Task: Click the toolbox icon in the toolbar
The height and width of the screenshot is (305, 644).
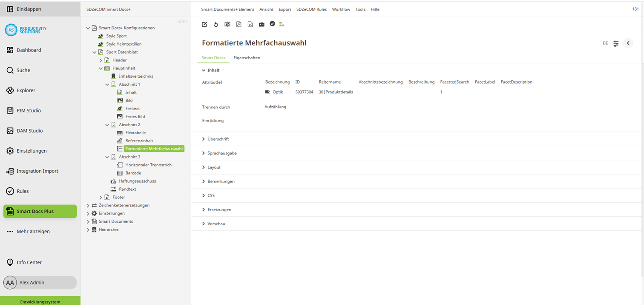Action: [262, 24]
